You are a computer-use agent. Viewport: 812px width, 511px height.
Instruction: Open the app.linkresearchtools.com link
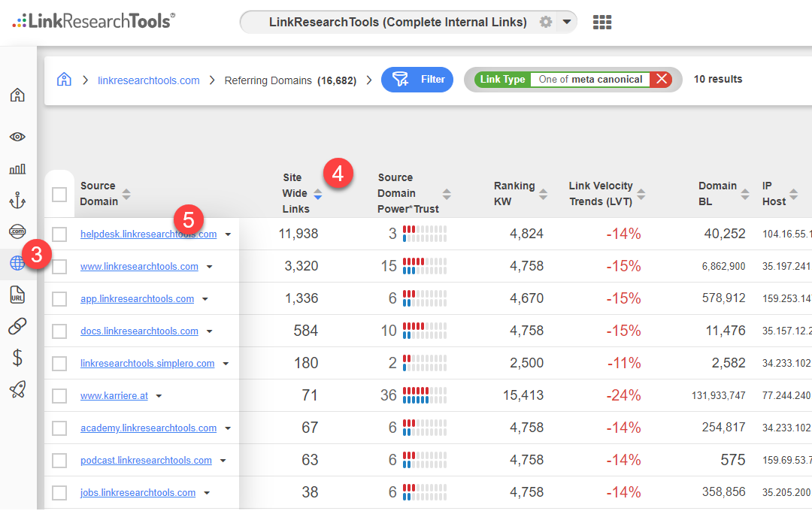(138, 299)
